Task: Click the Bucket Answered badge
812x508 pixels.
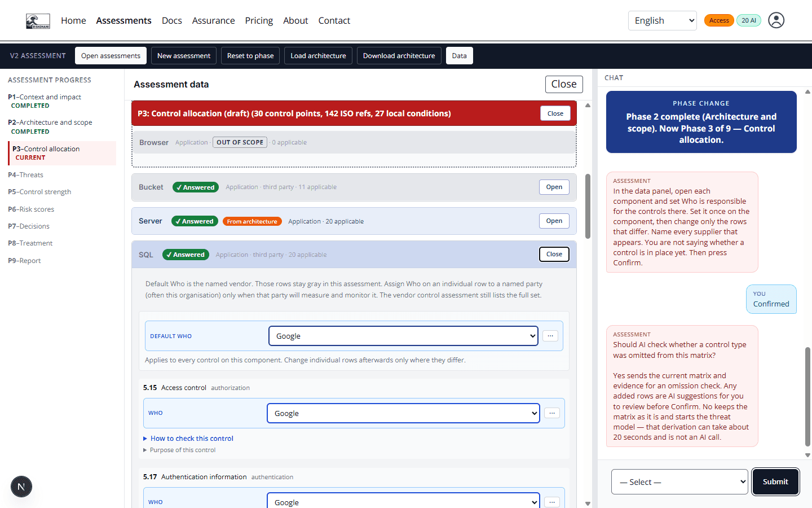Action: point(196,187)
